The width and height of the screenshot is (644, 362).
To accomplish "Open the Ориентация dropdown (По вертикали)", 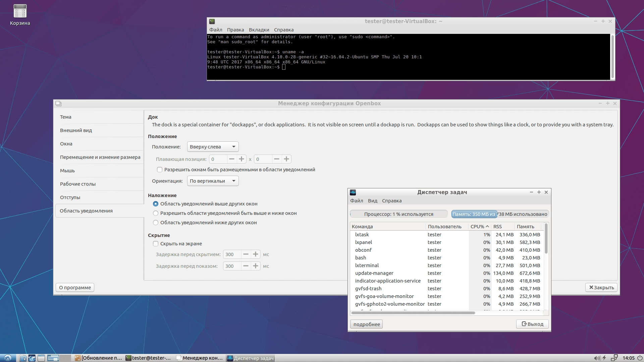I will (213, 181).
